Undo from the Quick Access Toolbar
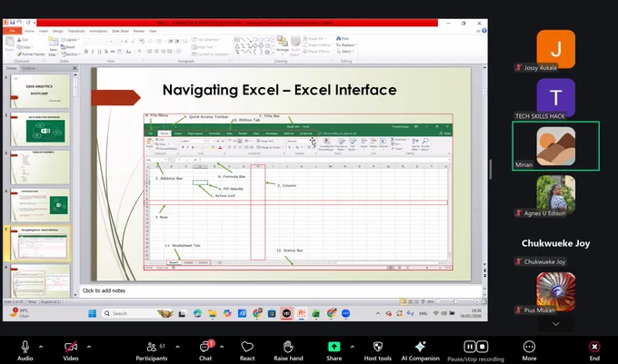 [19, 23]
